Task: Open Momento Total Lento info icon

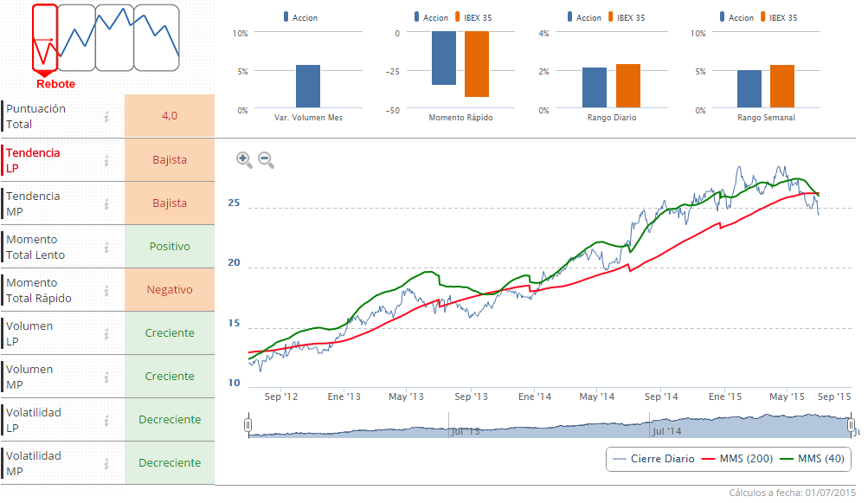Action: pos(106,247)
